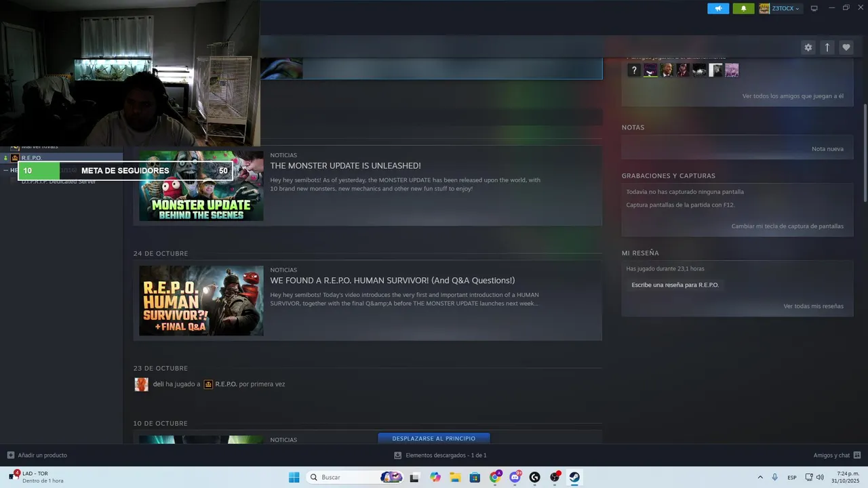Open Logitech G Hub from the taskbar
The width and height of the screenshot is (868, 488).
pyautogui.click(x=534, y=477)
